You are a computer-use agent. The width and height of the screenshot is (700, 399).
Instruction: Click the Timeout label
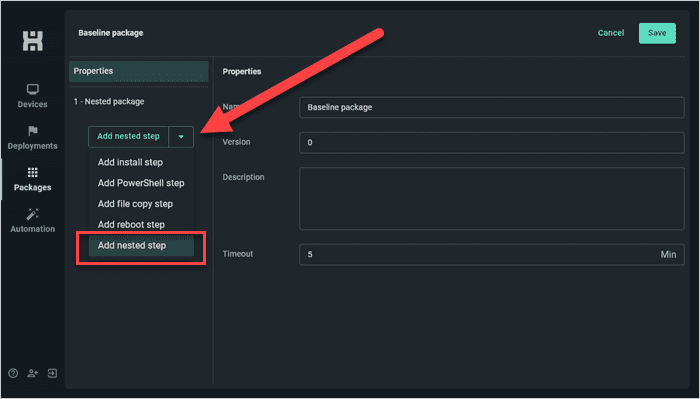[x=238, y=254]
